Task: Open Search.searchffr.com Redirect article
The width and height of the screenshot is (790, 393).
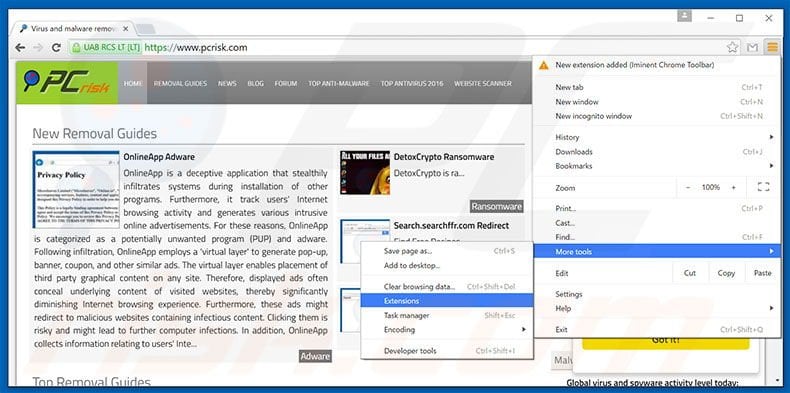Action: coord(451,225)
